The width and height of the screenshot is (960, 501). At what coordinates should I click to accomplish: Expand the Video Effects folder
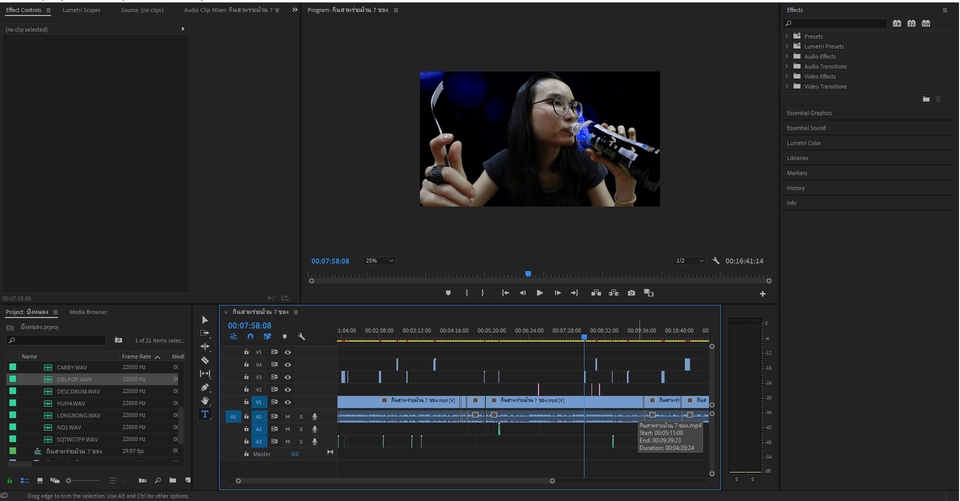pos(787,76)
